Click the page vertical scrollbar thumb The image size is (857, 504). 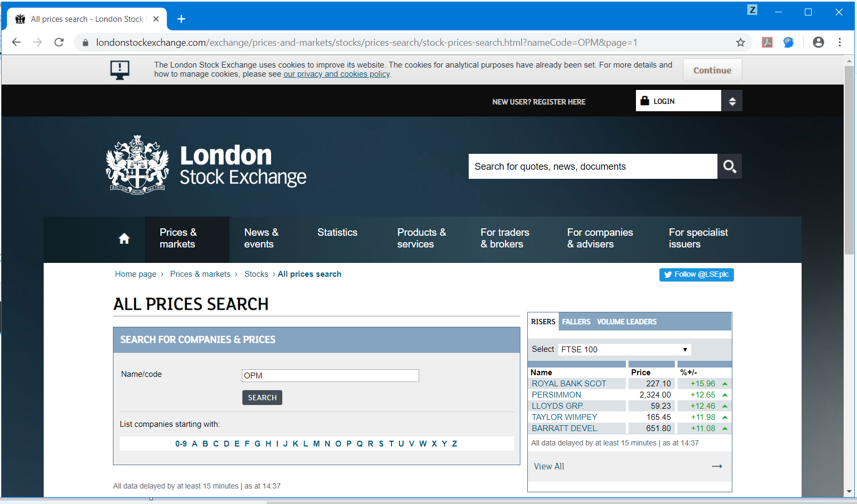point(849,160)
